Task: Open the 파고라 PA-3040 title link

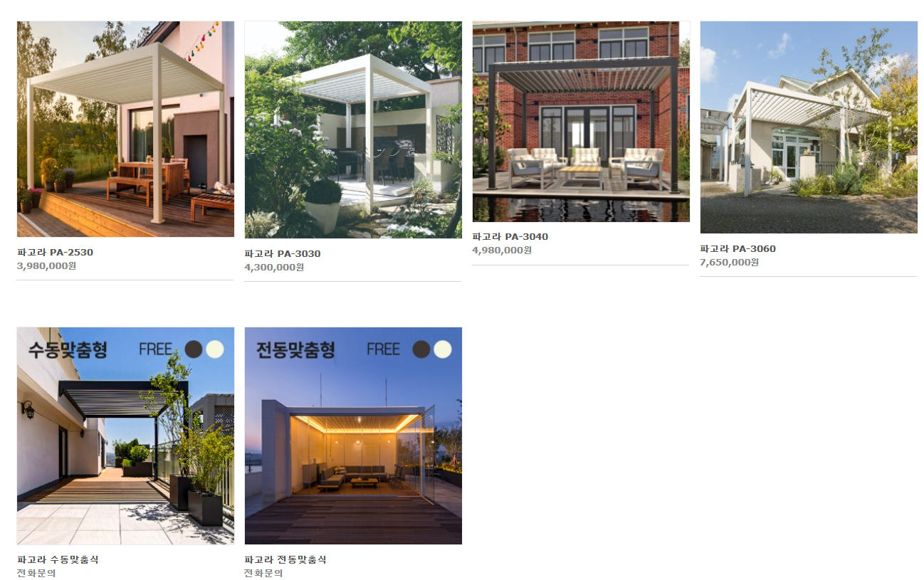Action: click(510, 237)
